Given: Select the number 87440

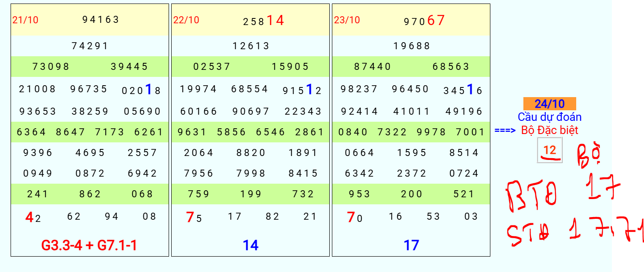Looking at the screenshot, I should 372,67.
